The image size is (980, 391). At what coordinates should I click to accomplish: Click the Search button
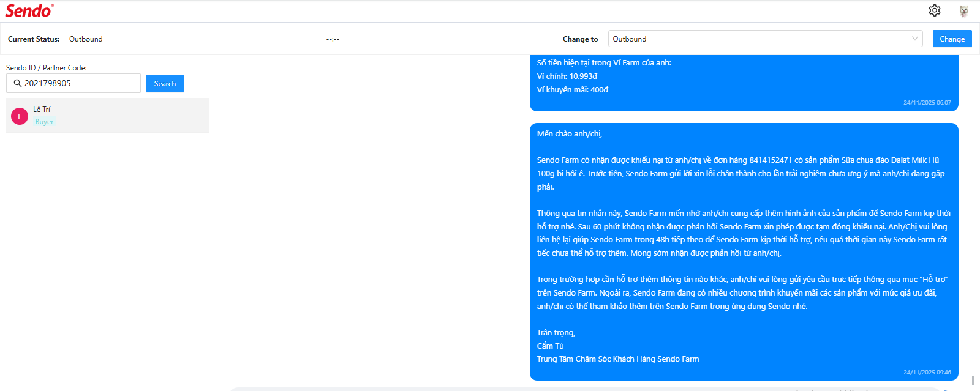click(x=165, y=83)
